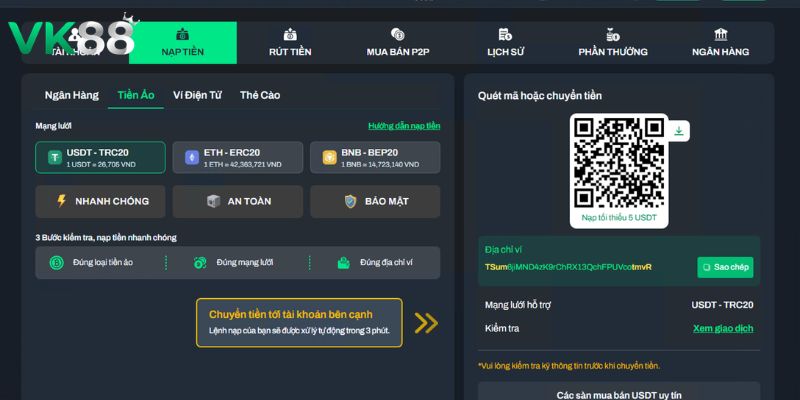Image resolution: width=800 pixels, height=400 pixels.
Task: Open the Xem giao dịch link
Action: click(x=723, y=329)
